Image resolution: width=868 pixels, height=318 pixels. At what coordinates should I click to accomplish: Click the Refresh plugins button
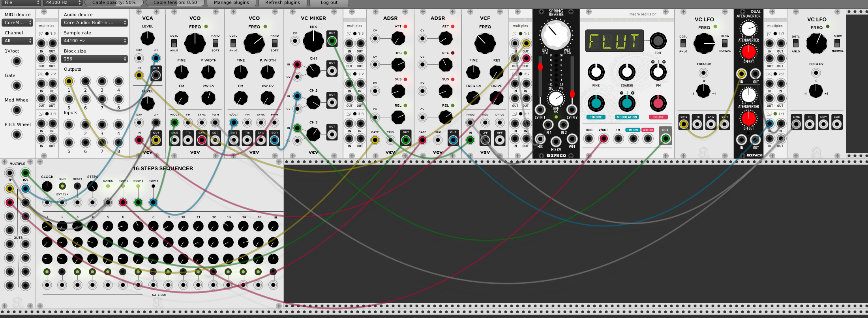coord(283,3)
